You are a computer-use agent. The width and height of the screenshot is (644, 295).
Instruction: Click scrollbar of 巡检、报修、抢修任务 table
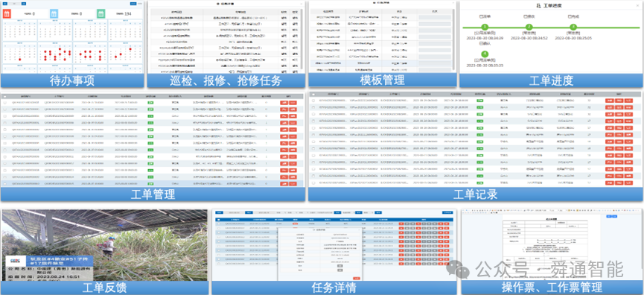tap(302, 39)
